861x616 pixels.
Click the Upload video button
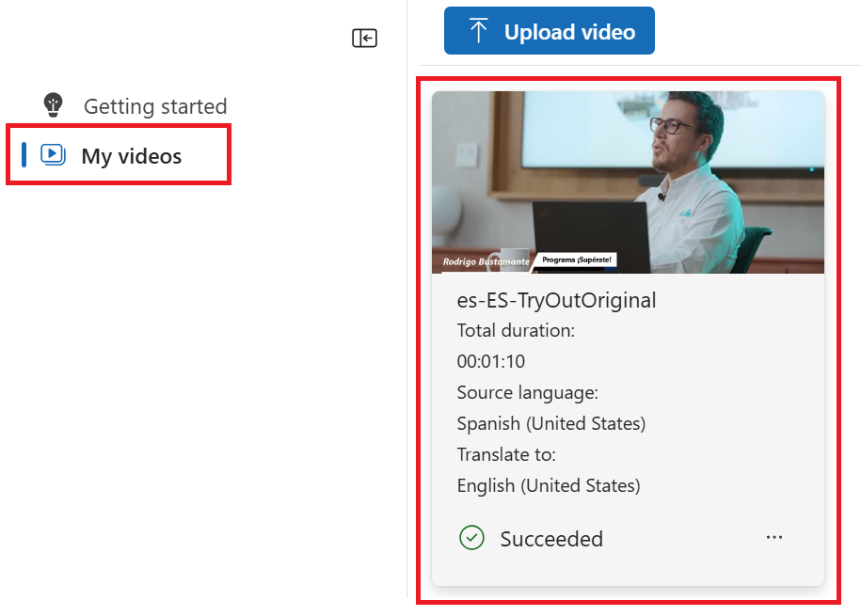(x=549, y=30)
